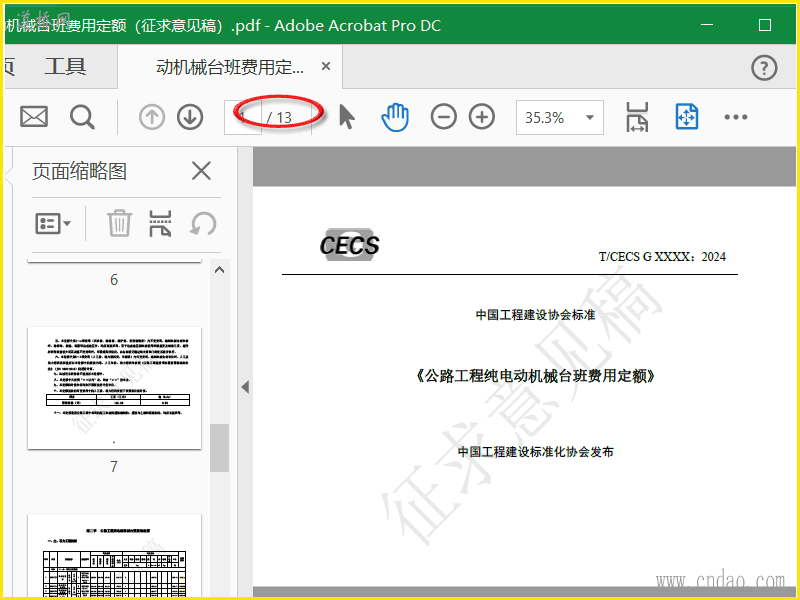The image size is (800, 600).
Task: Select page 7 thumbnail
Action: (114, 388)
